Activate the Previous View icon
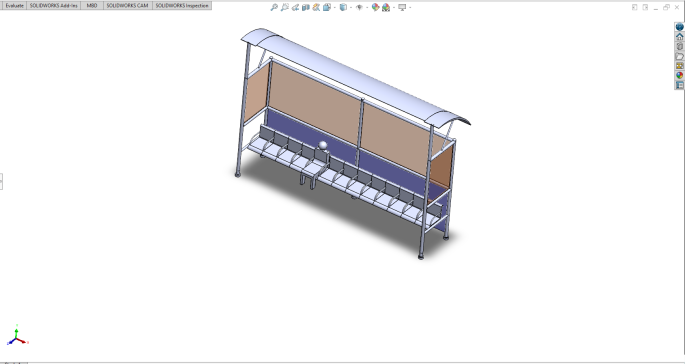This screenshot has width=685, height=364. [295, 7]
